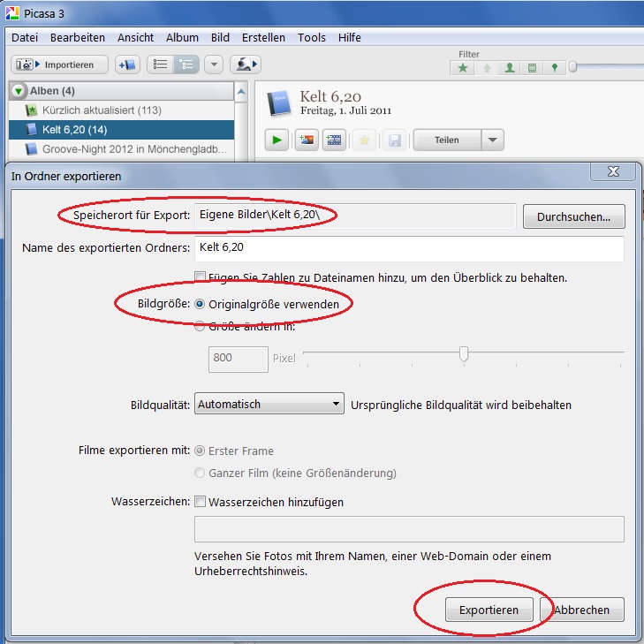
Task: Click the image size pixel slider handle
Action: [x=463, y=354]
